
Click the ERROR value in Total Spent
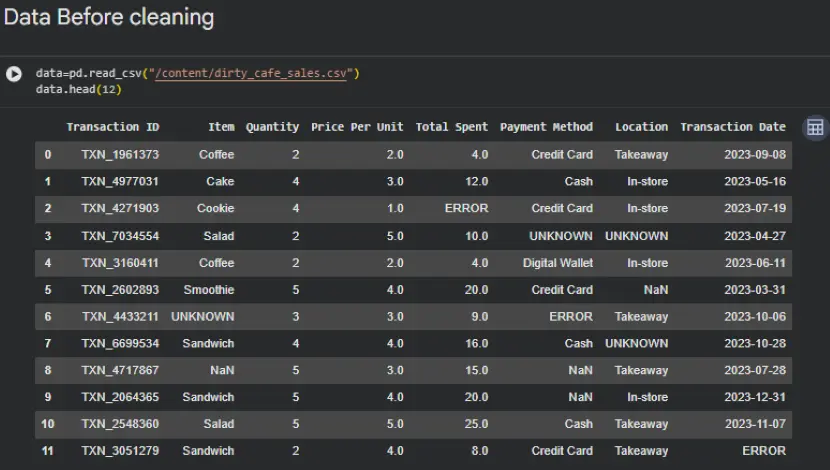click(466, 209)
